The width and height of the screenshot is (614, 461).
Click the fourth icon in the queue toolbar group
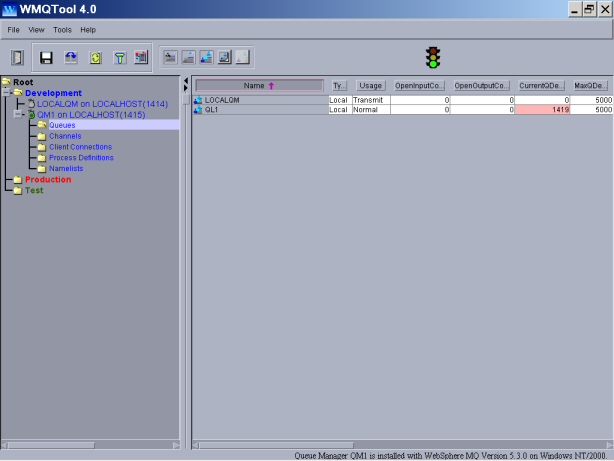(224, 57)
